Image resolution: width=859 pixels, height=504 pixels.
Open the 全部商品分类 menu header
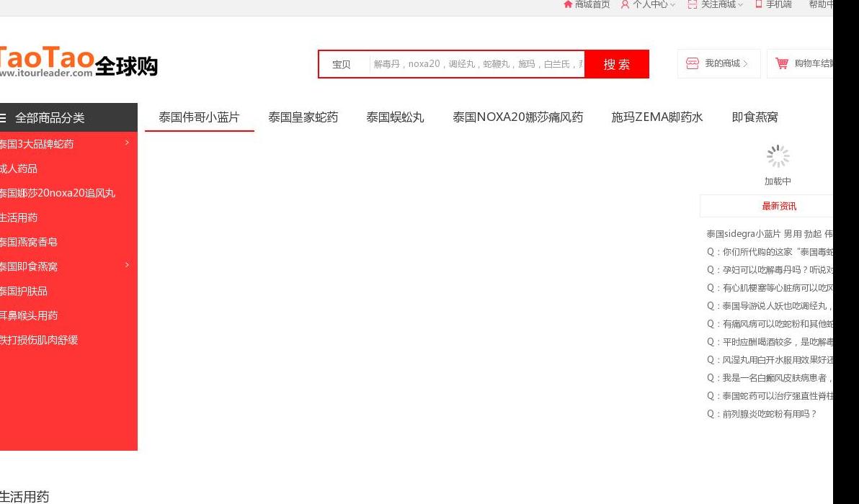68,117
